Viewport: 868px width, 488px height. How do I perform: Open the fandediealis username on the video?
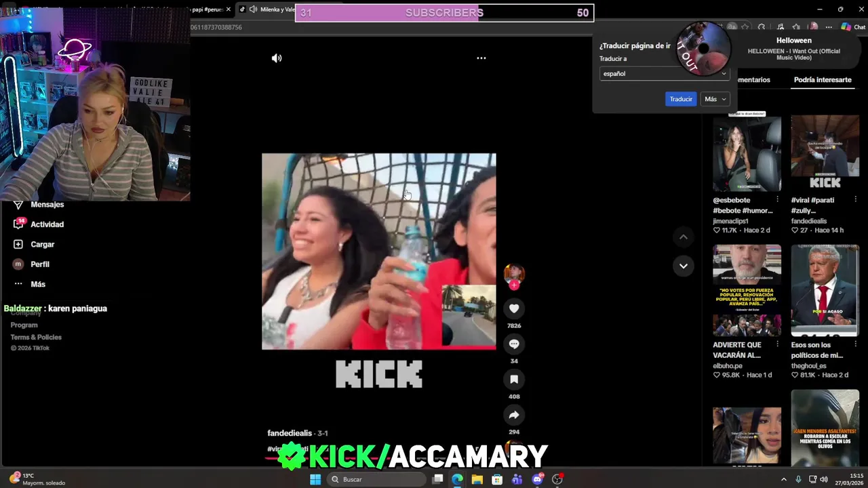290,433
